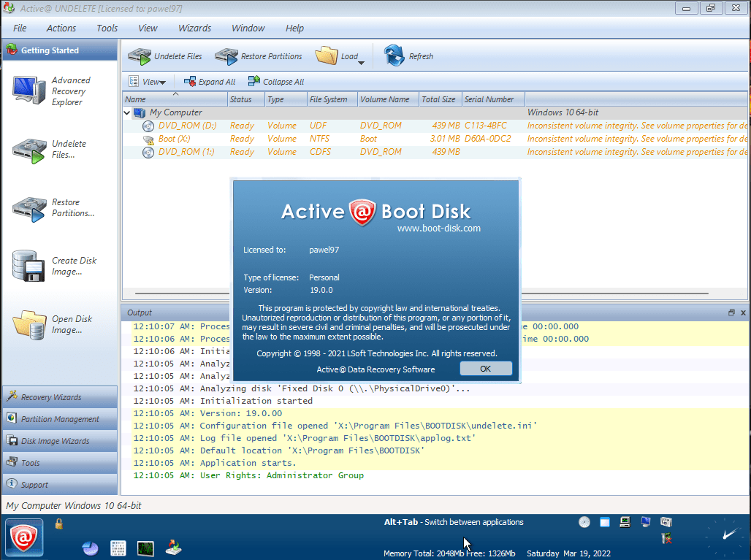Open the Tools menu
The image size is (751, 560).
[107, 28]
